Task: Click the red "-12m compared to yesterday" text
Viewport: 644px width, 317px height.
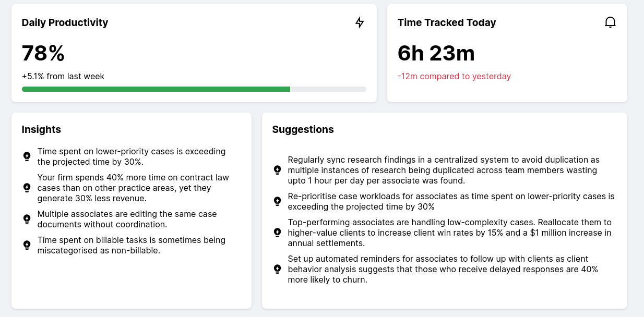Action: point(454,77)
